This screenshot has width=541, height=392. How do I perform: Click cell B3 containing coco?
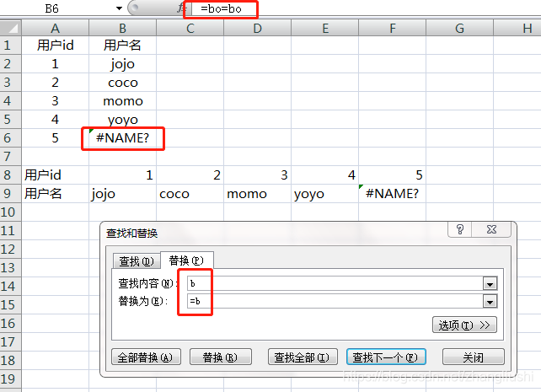122,83
